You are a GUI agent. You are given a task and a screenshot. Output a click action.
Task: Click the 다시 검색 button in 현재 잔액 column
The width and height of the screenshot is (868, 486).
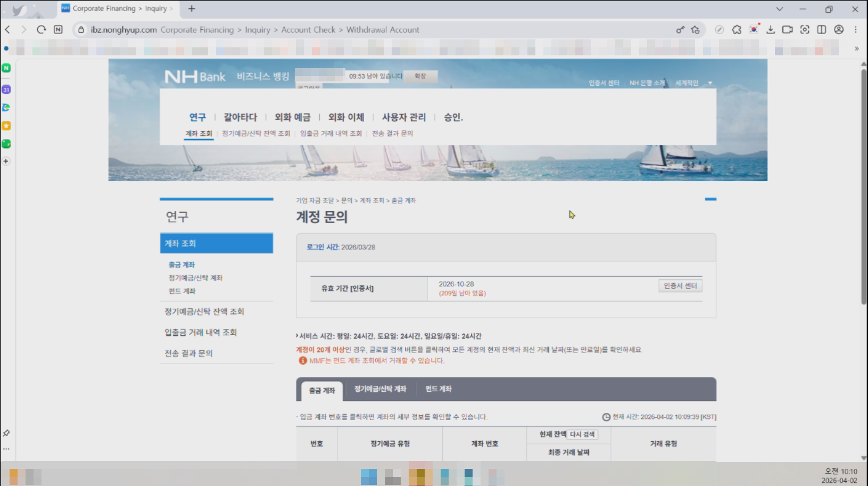(x=583, y=434)
